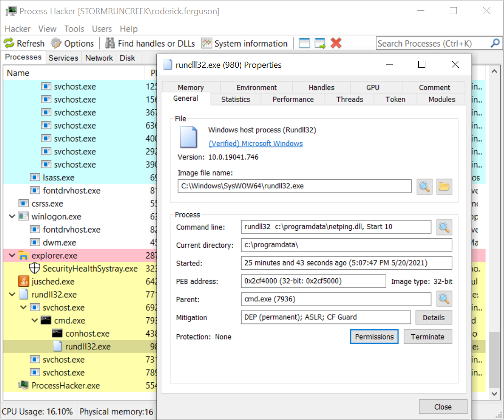Click the explorer.exe folder icon in process tree

[24, 256]
